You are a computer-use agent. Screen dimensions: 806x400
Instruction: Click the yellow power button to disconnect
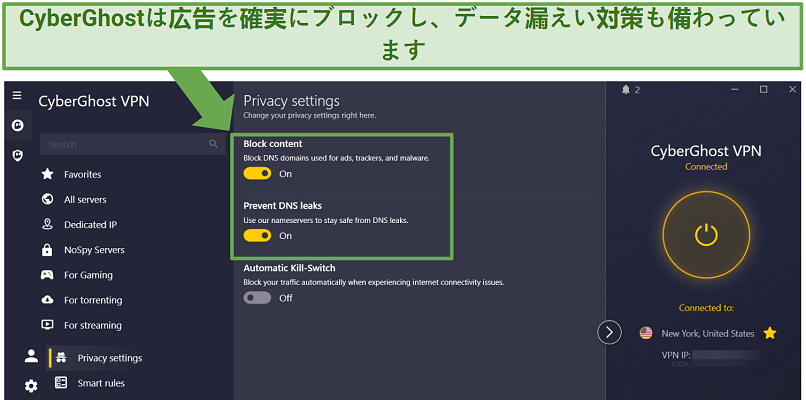click(x=706, y=234)
